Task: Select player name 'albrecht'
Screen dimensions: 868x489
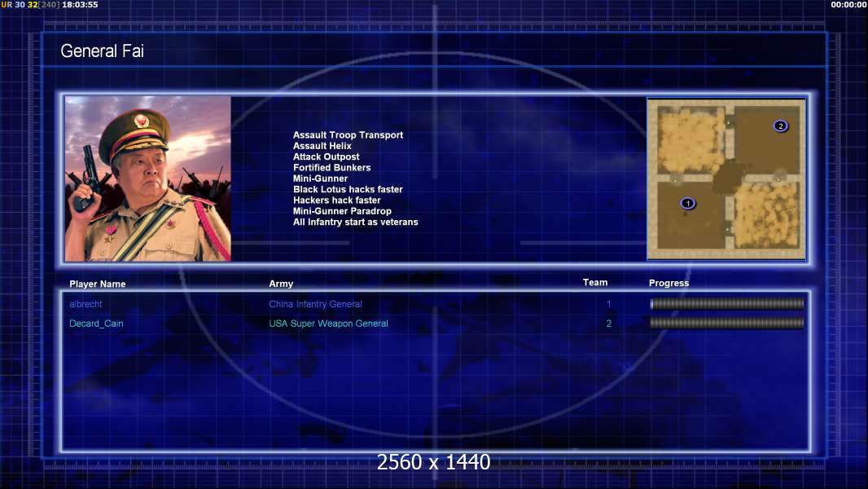Action: click(x=85, y=304)
